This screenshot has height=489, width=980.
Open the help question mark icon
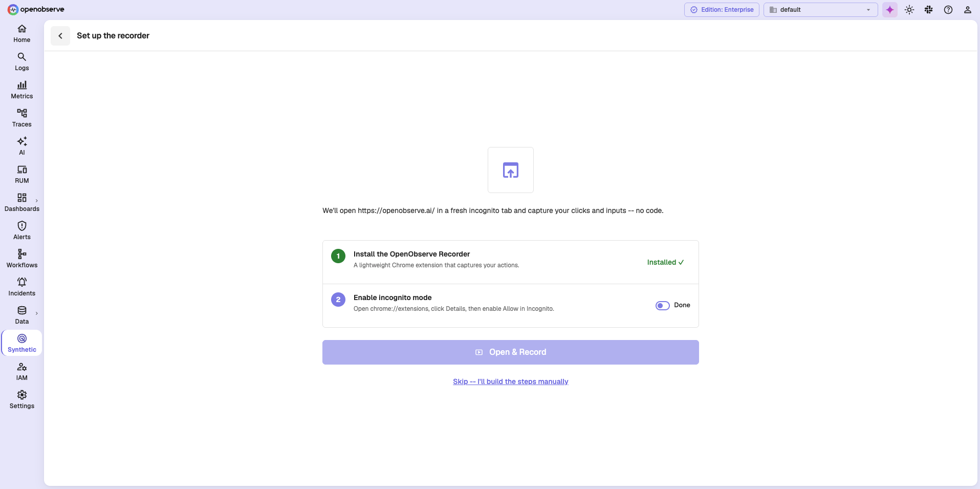(948, 10)
